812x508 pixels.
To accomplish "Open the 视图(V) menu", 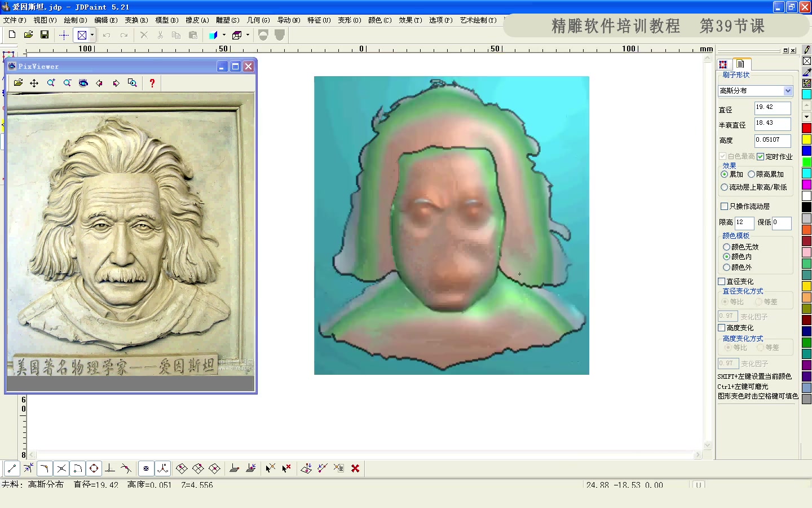I will pyautogui.click(x=45, y=20).
